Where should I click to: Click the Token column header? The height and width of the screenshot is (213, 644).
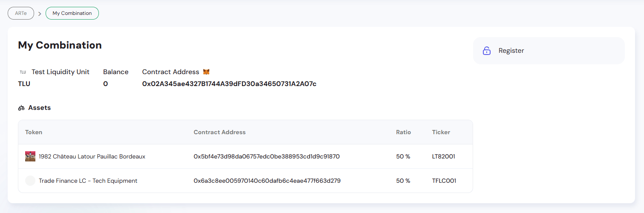click(34, 132)
